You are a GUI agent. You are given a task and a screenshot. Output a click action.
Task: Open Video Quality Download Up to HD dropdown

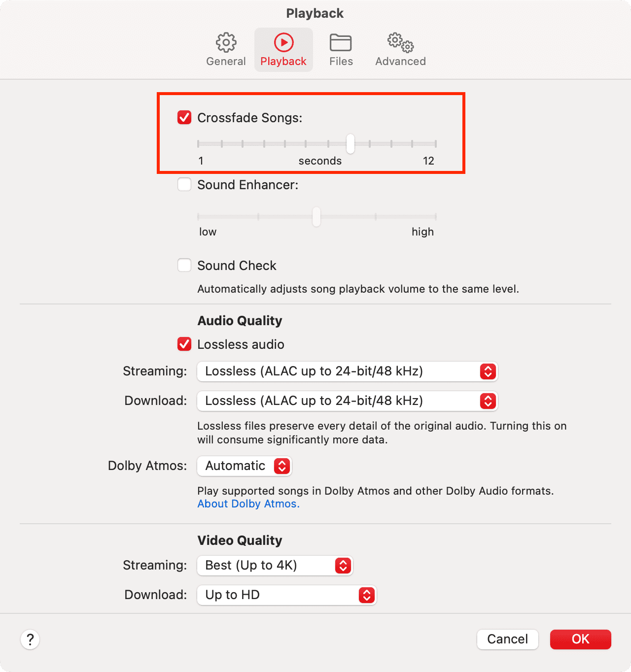tap(287, 595)
